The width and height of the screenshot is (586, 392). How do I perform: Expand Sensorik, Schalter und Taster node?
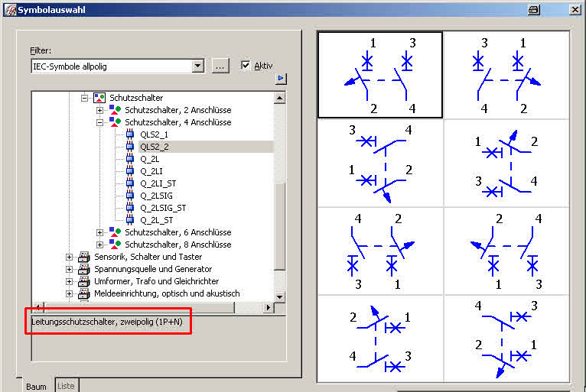pyautogui.click(x=69, y=257)
